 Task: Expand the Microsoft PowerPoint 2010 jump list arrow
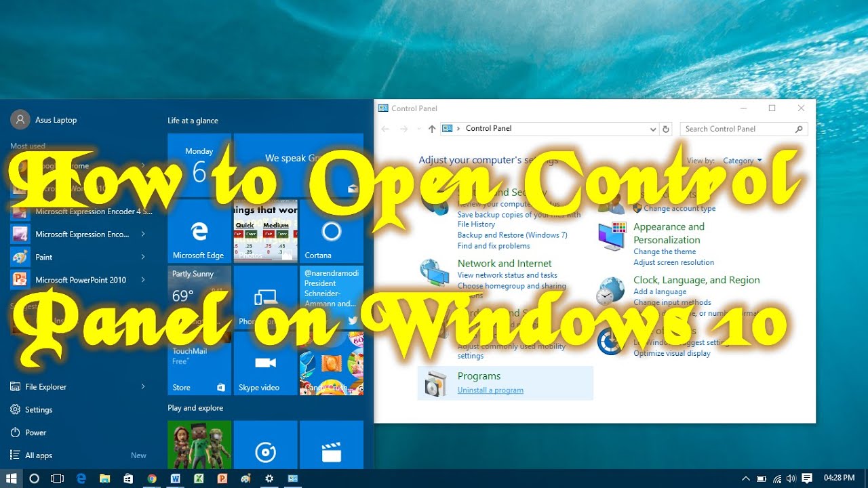(143, 280)
